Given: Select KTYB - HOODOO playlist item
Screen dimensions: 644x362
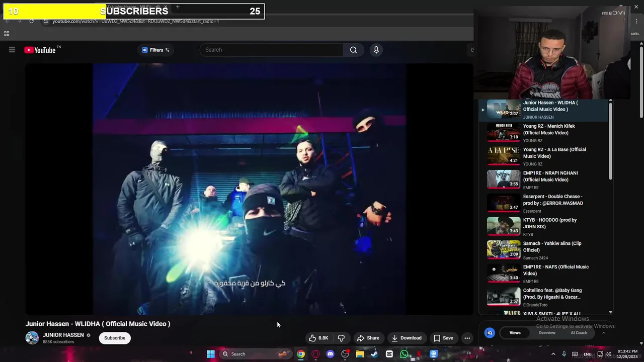Looking at the screenshot, I should click(544, 226).
